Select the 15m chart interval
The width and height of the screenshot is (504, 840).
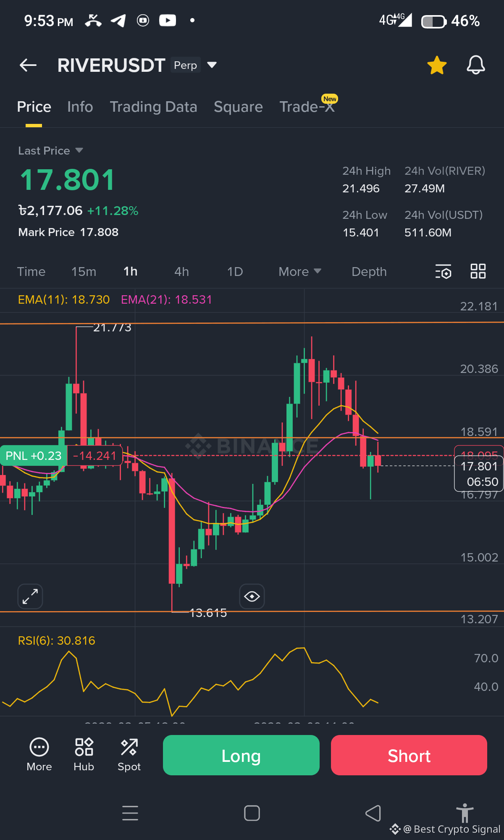point(84,272)
